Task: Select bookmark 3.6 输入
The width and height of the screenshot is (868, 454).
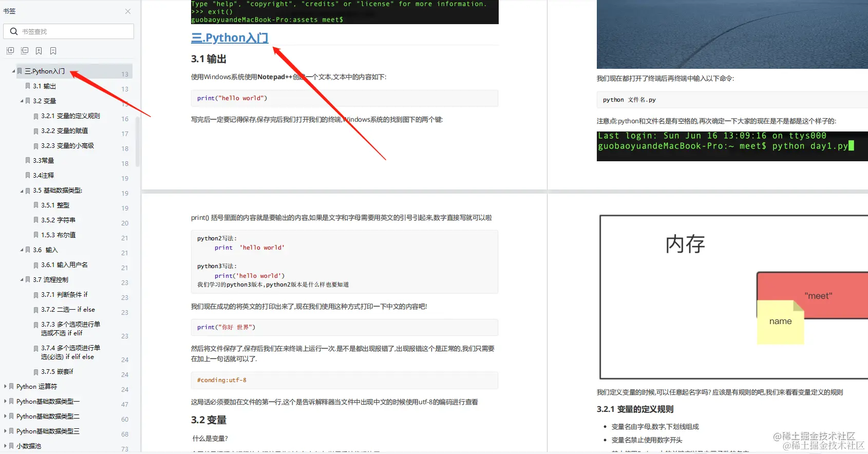Action: click(x=45, y=250)
